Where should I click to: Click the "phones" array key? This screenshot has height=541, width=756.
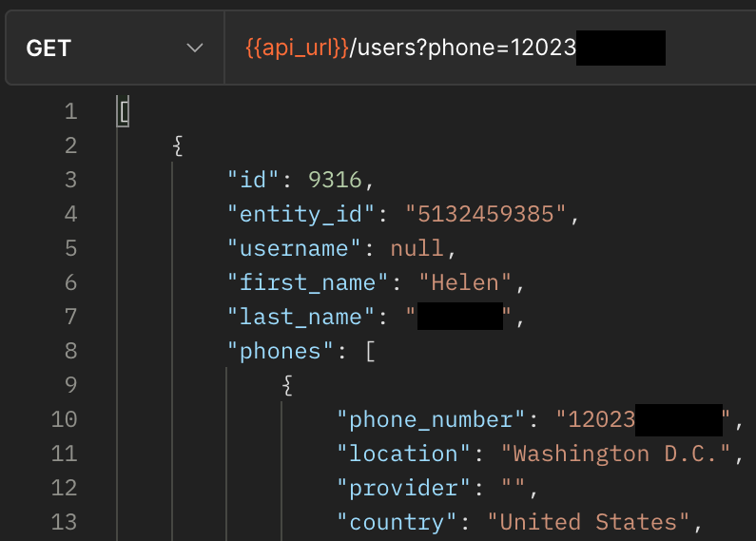tap(281, 351)
